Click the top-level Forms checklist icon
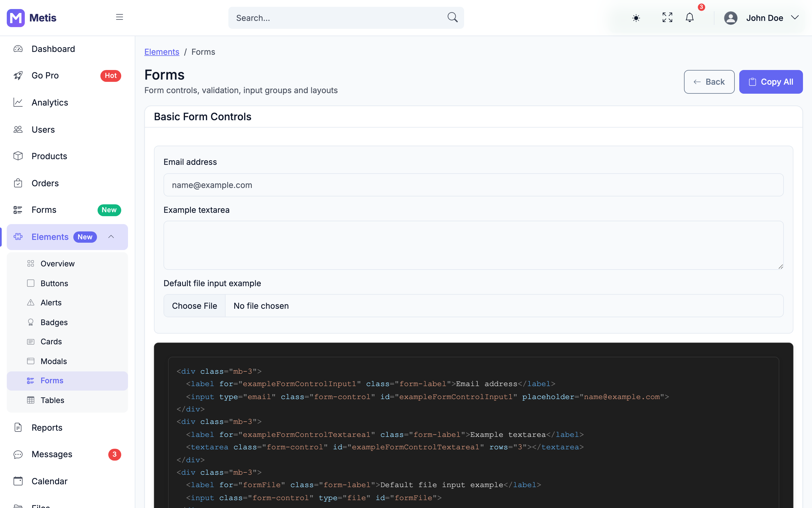Screen dimensions: 812x508 click(x=18, y=210)
